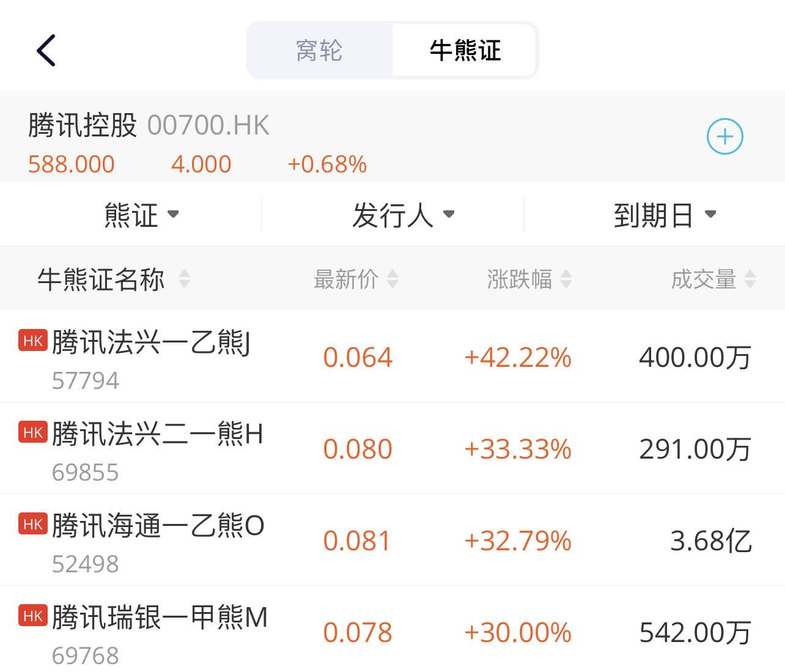Open 腾讯瑞银一甲熊M warrant 69768
Screen dimensions: 785x672
[x=392, y=630]
